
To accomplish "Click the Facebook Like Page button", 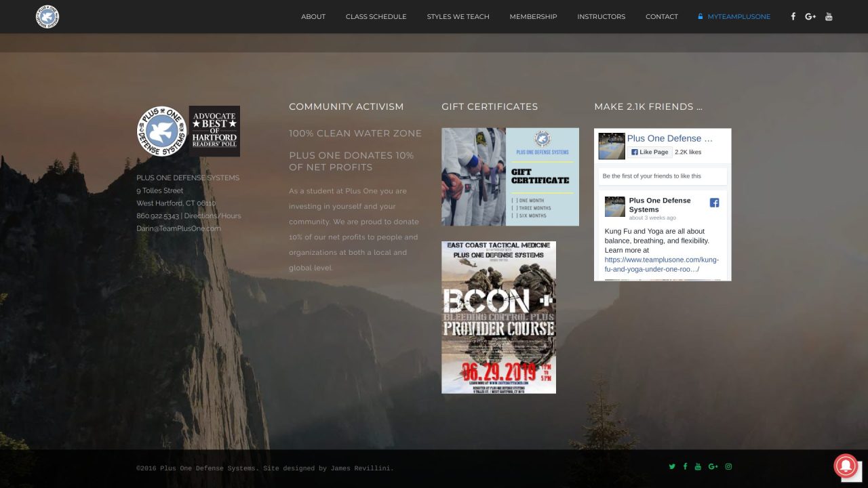I will pos(650,152).
